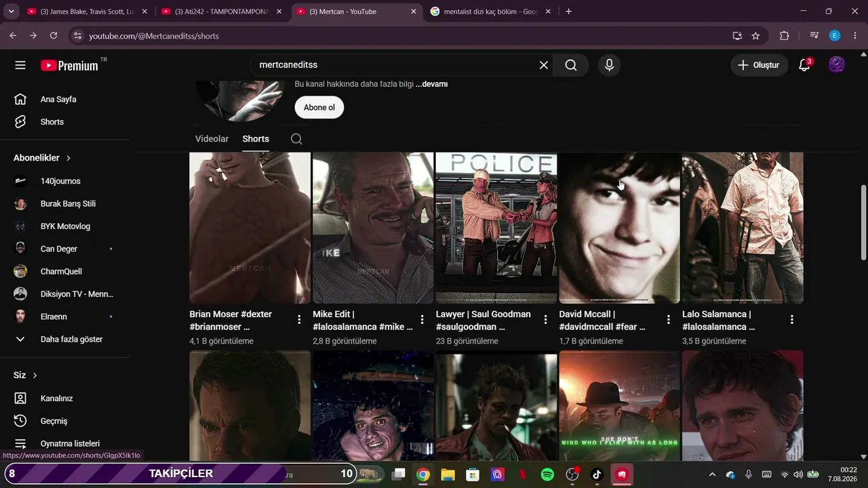Play the David Mccall short thumbnail
The width and height of the screenshot is (868, 488).
click(619, 228)
